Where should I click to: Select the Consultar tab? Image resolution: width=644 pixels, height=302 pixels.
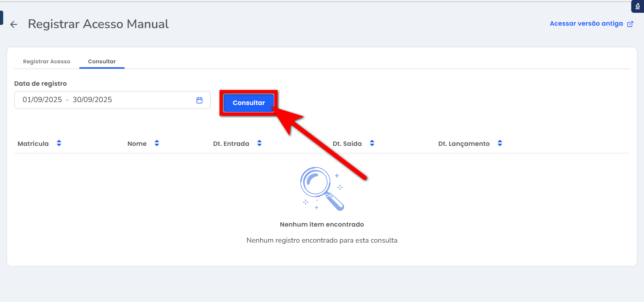(x=102, y=62)
